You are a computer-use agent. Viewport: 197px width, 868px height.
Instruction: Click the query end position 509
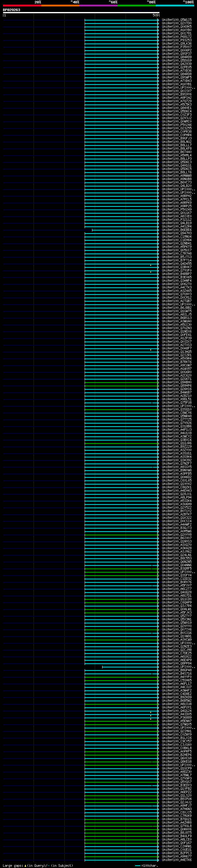155,15
